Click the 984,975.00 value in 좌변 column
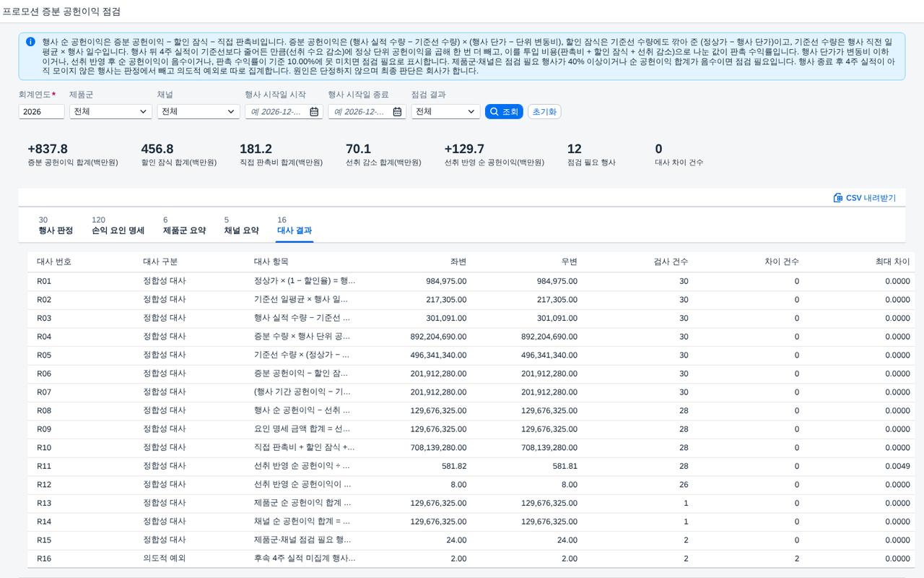The height and width of the screenshot is (578, 924). tap(446, 281)
